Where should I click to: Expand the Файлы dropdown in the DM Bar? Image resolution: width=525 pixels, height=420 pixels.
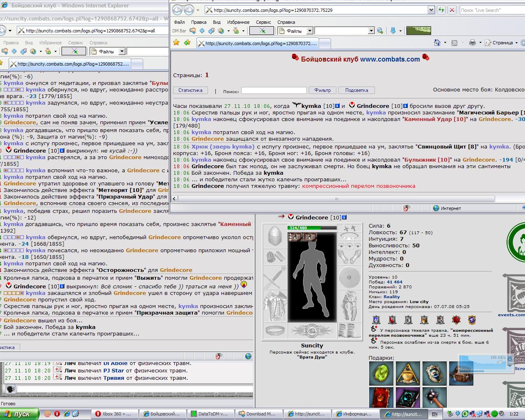coord(310,31)
